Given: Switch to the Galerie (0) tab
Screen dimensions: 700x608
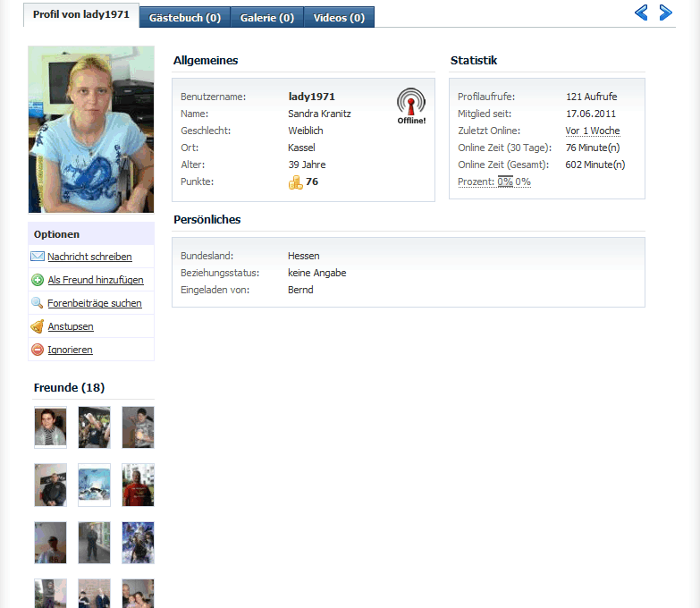Looking at the screenshot, I should [266, 17].
